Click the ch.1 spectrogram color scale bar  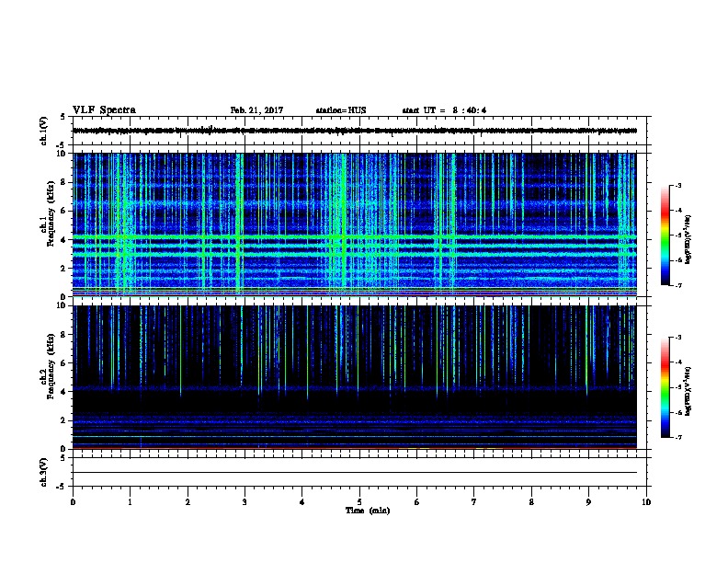(665, 236)
